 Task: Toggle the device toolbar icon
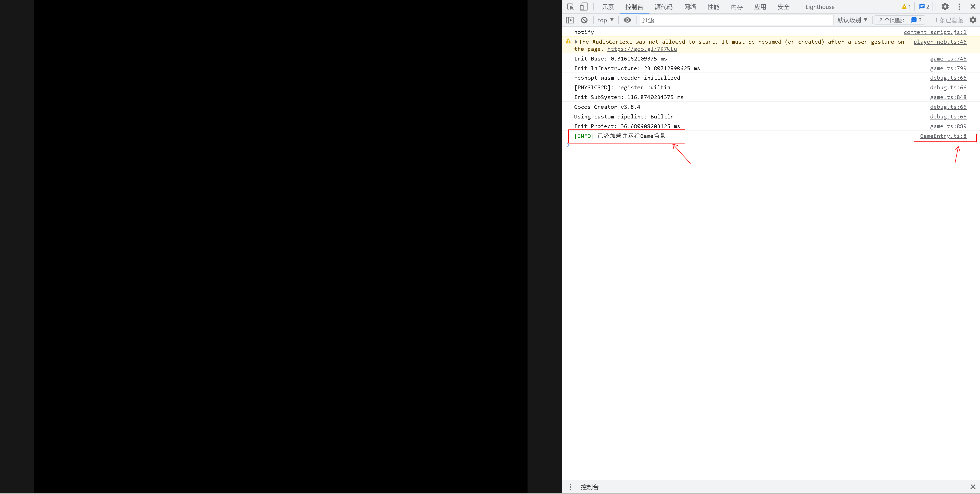(584, 7)
